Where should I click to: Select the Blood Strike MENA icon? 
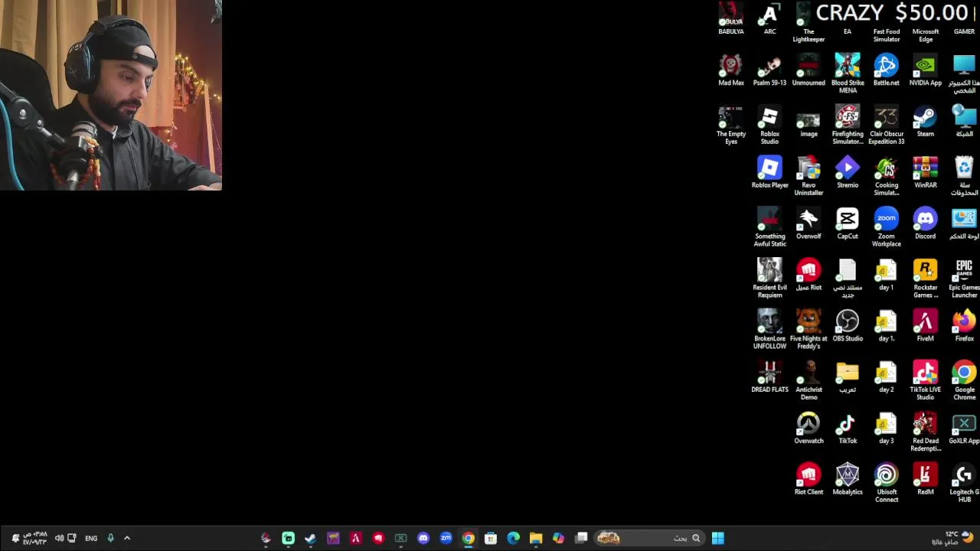[848, 73]
